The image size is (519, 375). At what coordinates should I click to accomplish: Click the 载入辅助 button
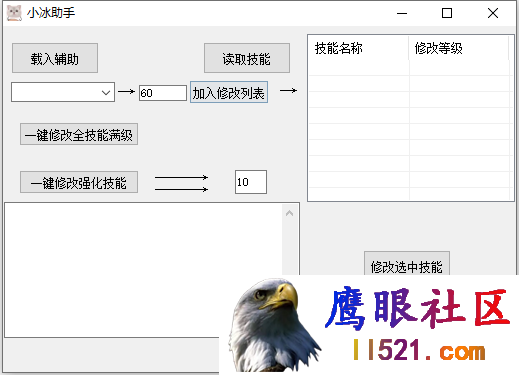pyautogui.click(x=55, y=58)
